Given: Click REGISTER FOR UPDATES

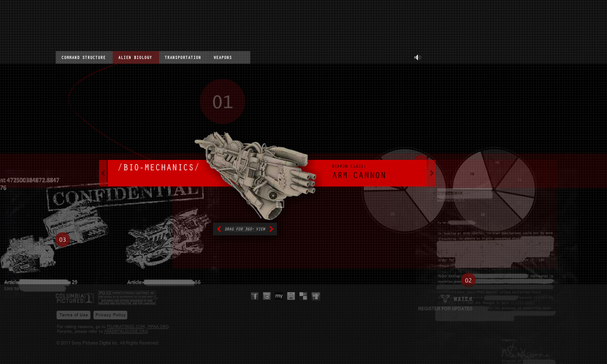Looking at the screenshot, I should point(445,309).
